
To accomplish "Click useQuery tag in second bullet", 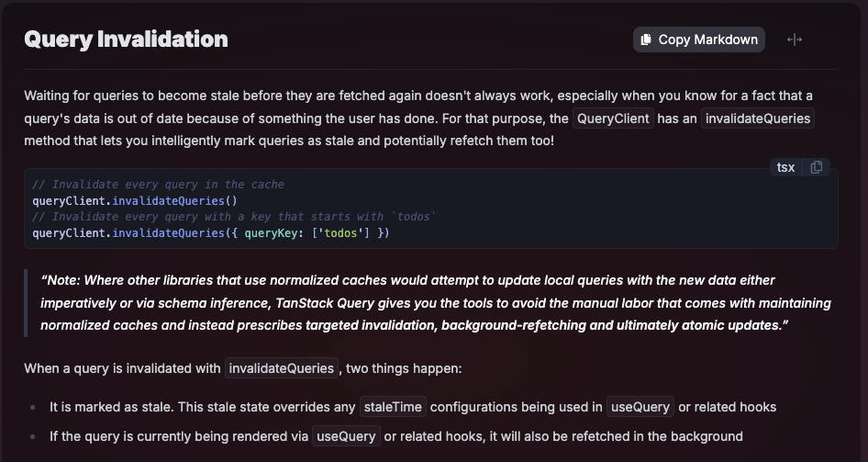I will 346,436.
